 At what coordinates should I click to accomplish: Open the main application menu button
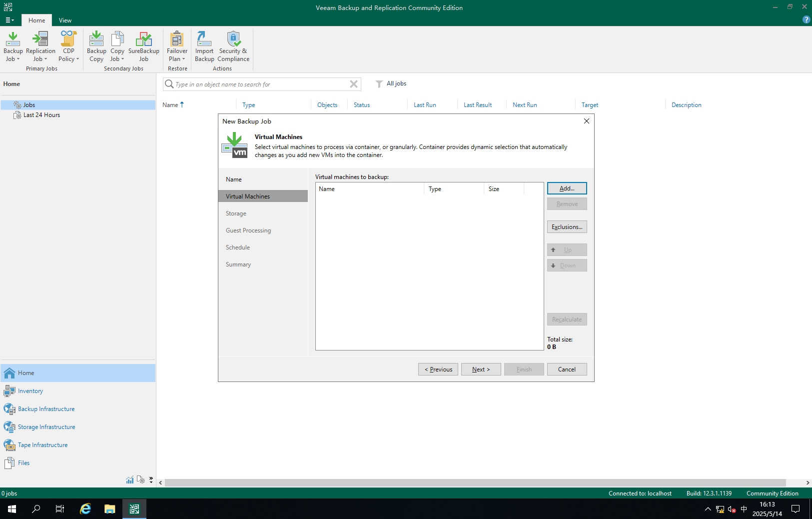(x=9, y=20)
